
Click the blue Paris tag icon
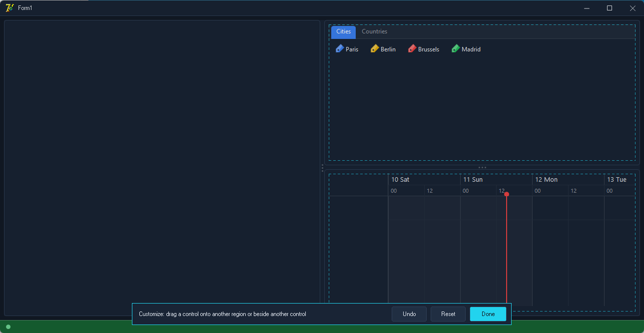coord(340,48)
